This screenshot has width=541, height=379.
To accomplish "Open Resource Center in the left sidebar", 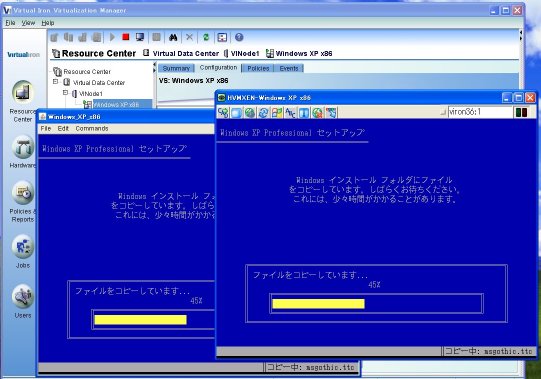I will pyautogui.click(x=23, y=101).
